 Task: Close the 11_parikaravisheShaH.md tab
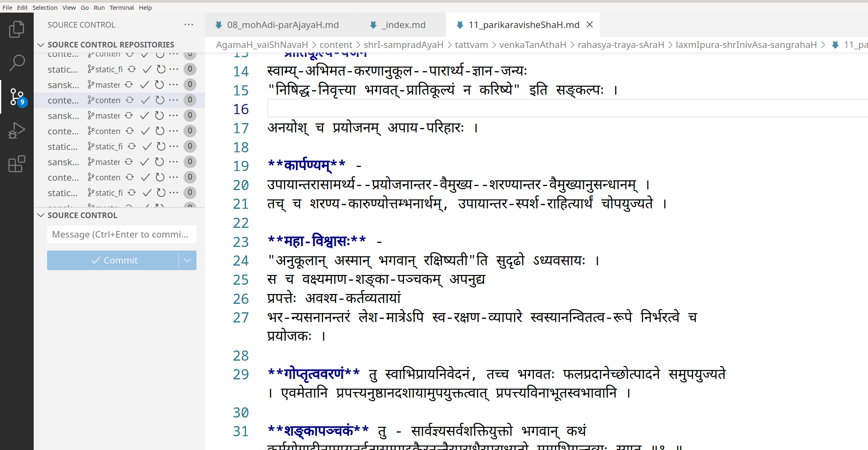[x=589, y=25]
